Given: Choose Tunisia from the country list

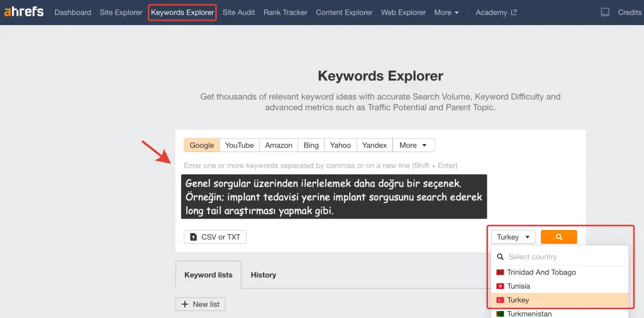Looking at the screenshot, I should [560, 286].
